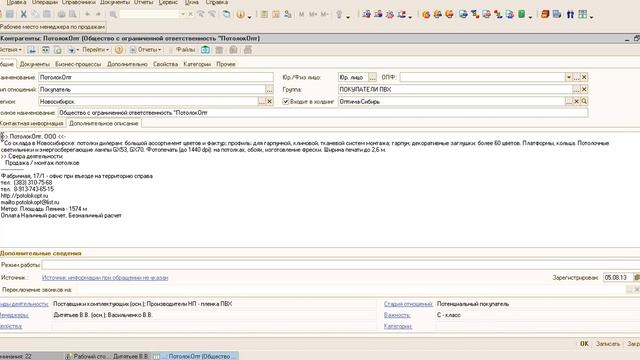Click the blue double up-arrows icon
The height and width of the screenshot is (360, 640).
point(570,14)
